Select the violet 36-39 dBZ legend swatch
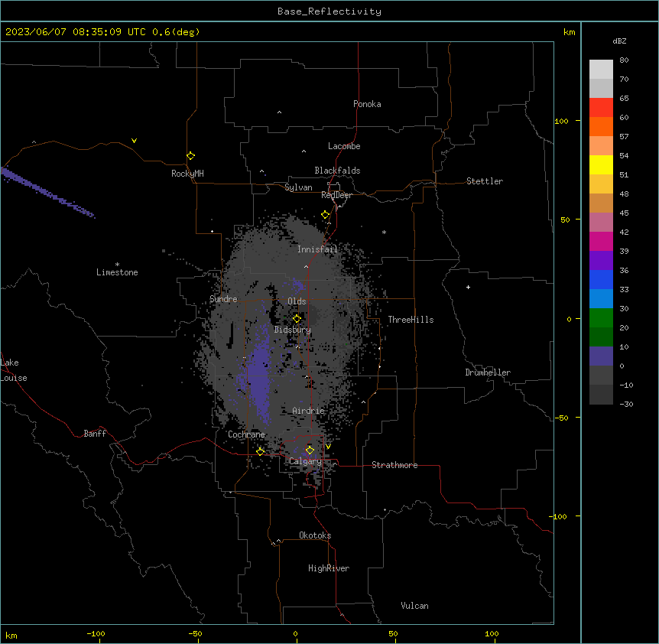Image resolution: width=659 pixels, height=644 pixels. 601,261
